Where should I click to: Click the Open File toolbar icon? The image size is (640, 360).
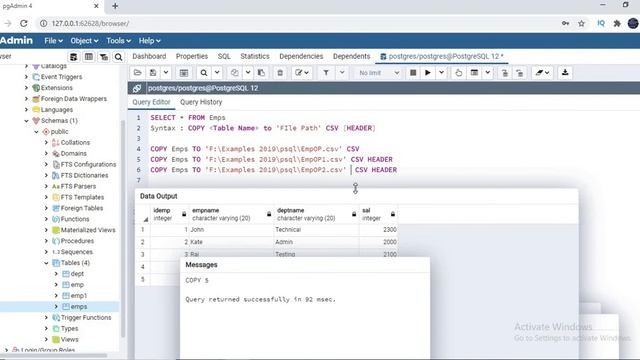(x=138, y=73)
